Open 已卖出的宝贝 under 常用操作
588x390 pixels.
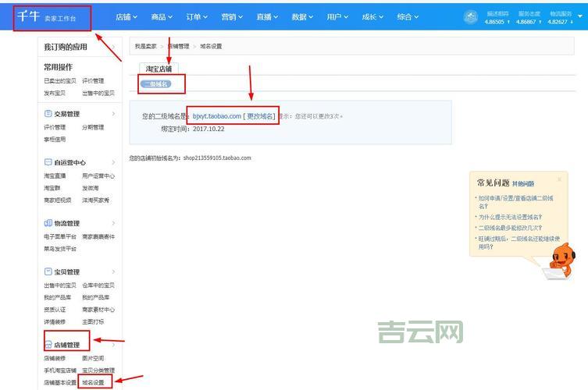pos(60,81)
